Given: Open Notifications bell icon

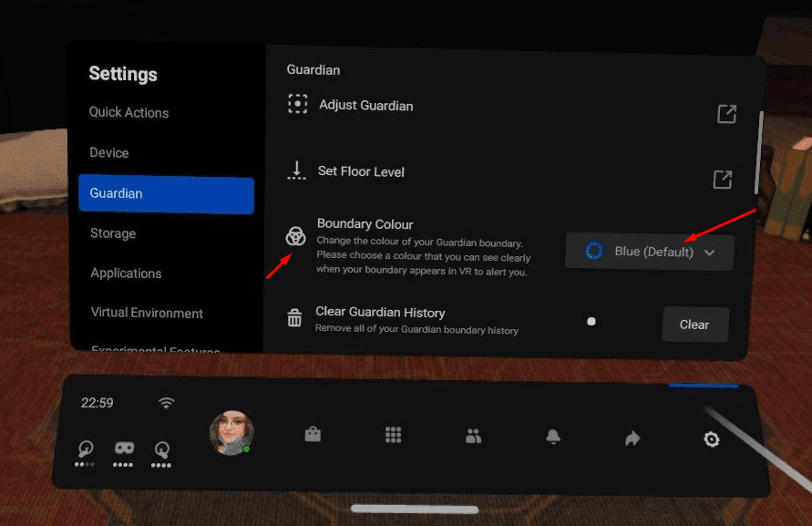Looking at the screenshot, I should pos(553,437).
